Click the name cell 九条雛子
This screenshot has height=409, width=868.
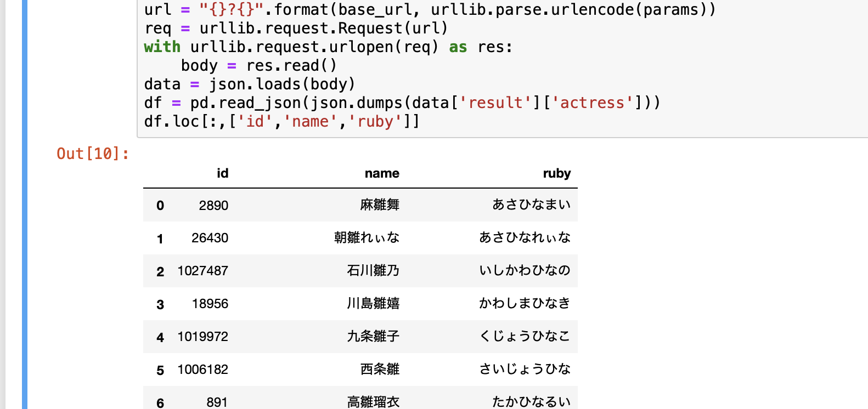point(373,337)
